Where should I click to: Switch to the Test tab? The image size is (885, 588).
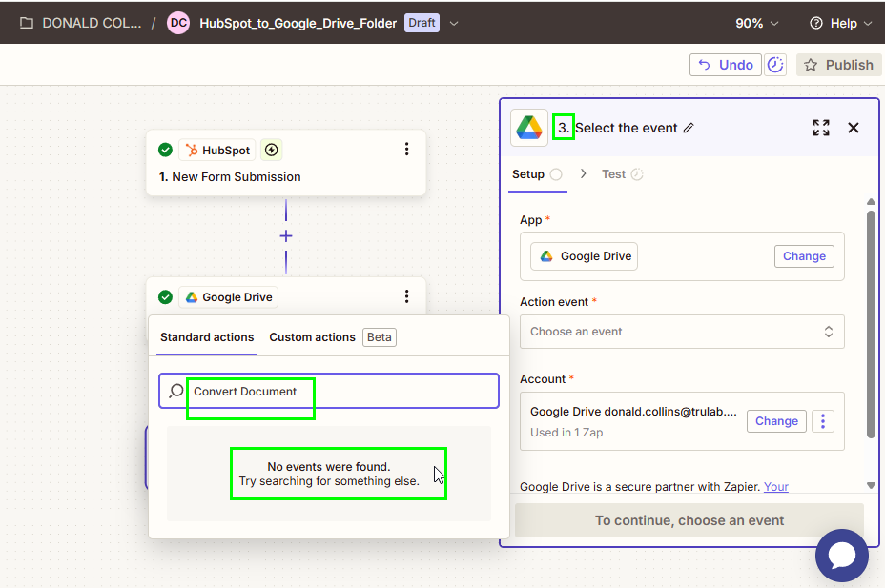point(622,174)
